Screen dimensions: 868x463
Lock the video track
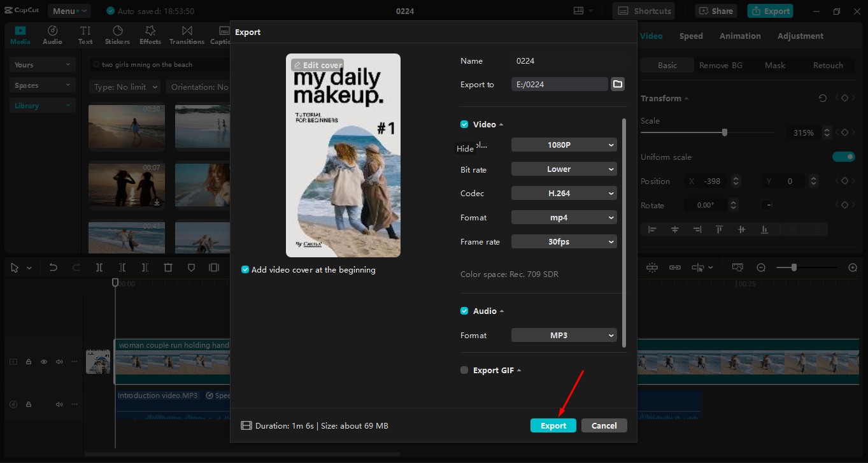click(x=29, y=362)
